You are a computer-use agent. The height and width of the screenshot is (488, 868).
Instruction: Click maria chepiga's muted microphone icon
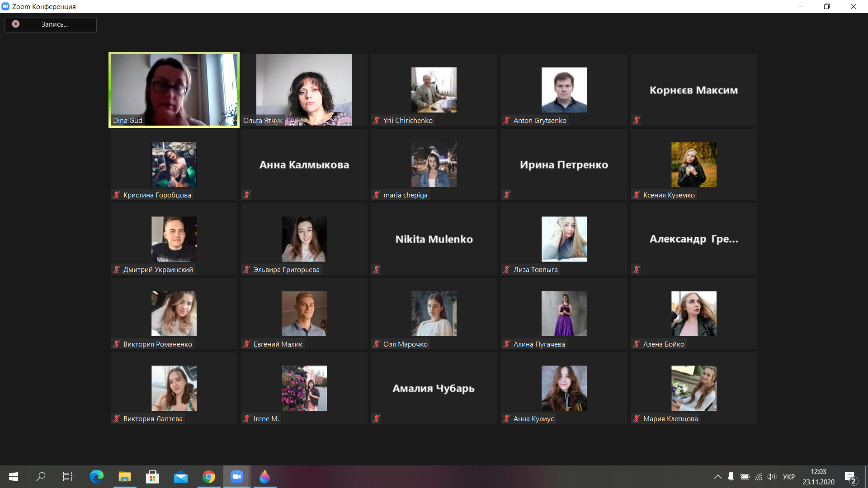click(377, 195)
